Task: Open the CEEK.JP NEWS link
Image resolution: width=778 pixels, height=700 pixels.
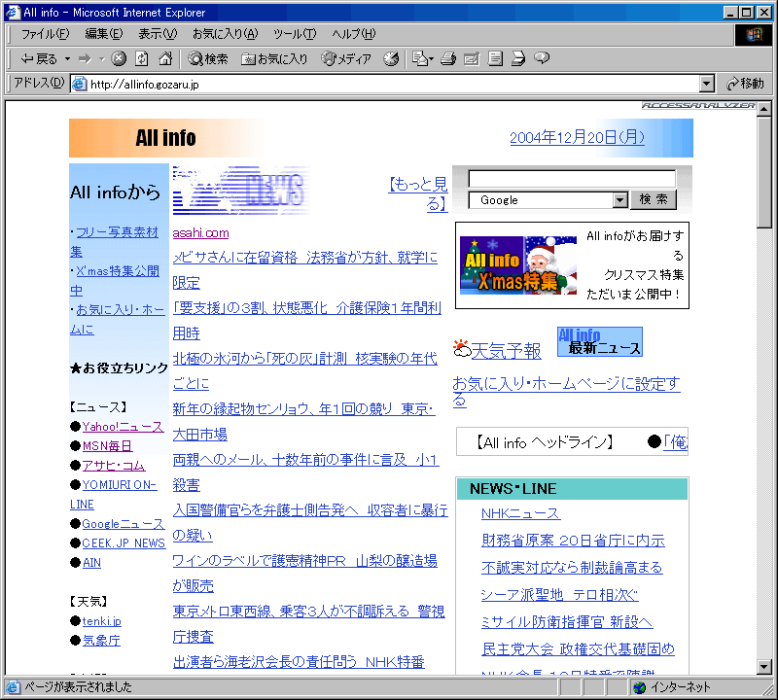Action: [x=124, y=542]
